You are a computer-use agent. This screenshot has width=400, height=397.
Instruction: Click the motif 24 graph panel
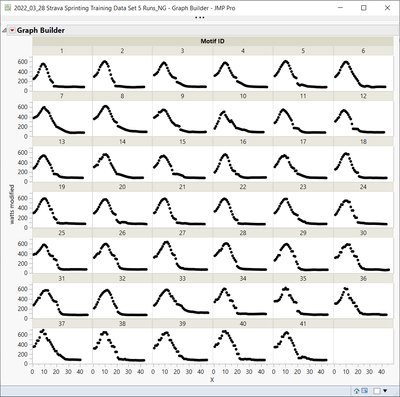(x=363, y=210)
